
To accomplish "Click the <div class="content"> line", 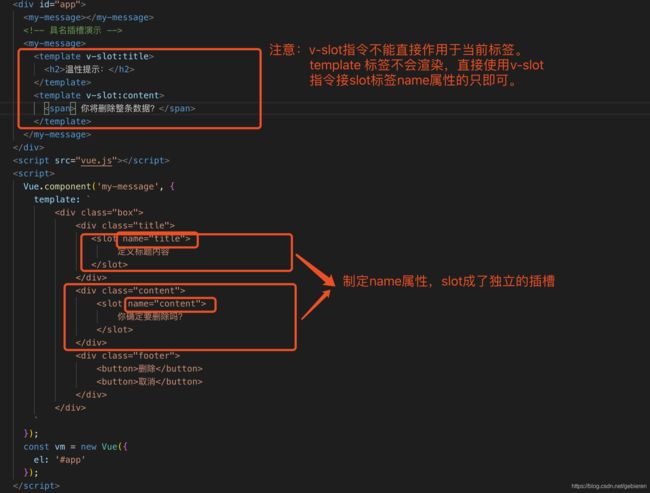I will pyautogui.click(x=130, y=291).
